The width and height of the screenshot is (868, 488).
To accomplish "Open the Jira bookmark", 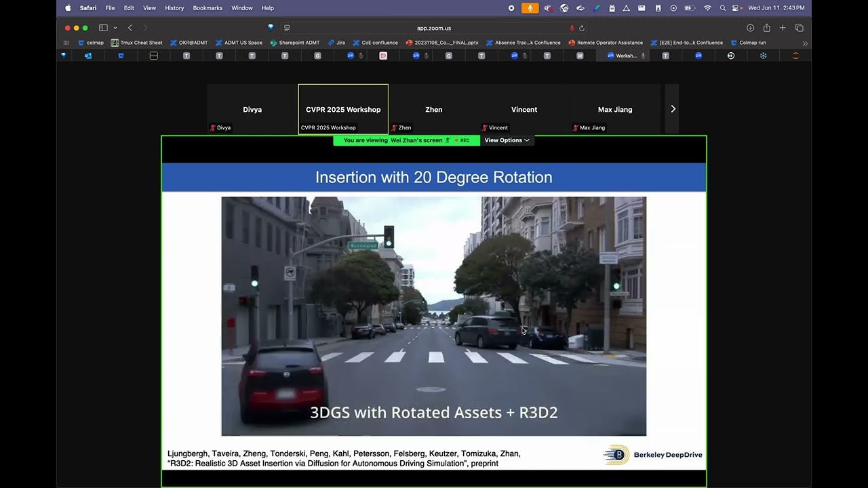I will coord(336,43).
